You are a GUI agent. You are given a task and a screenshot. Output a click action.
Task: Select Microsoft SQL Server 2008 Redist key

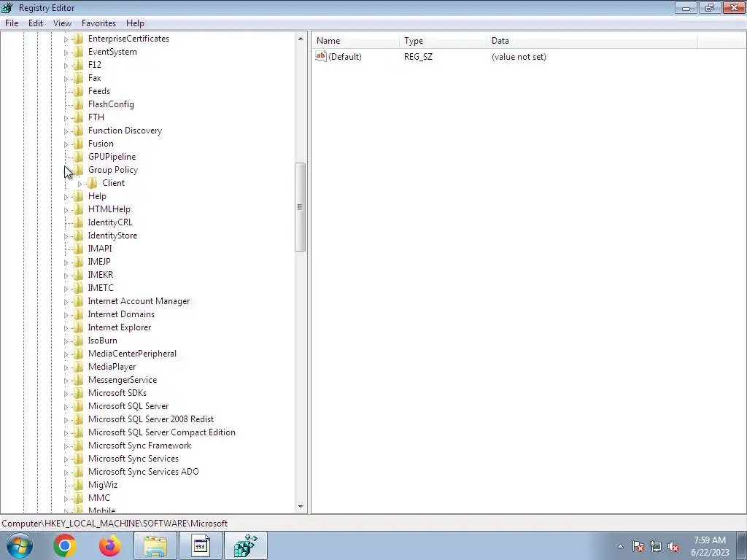(150, 419)
